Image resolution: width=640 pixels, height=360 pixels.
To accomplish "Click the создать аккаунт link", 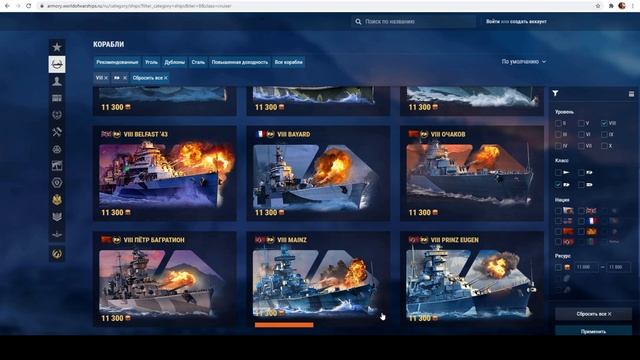I will click(x=528, y=21).
